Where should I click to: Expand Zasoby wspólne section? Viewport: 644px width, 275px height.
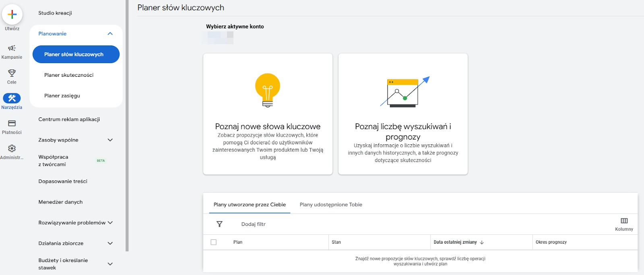click(x=110, y=140)
